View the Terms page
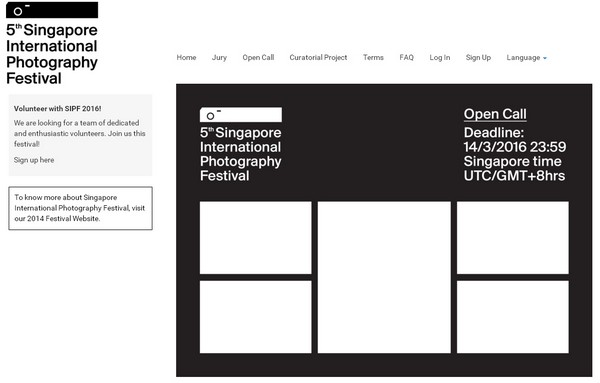The height and width of the screenshot is (383, 600). point(373,57)
